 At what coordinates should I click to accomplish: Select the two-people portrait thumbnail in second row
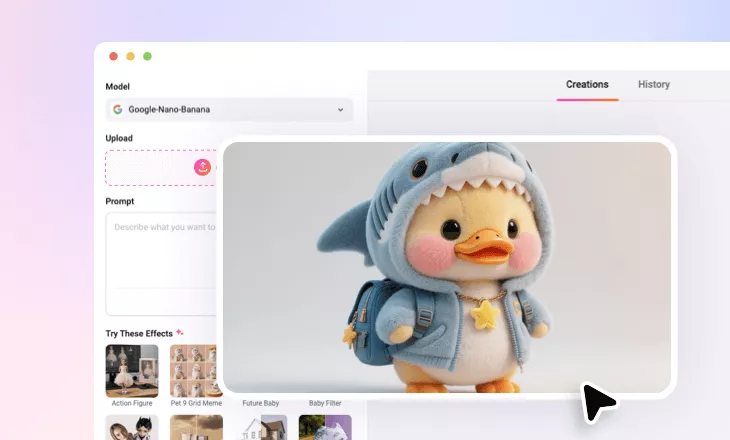132,427
